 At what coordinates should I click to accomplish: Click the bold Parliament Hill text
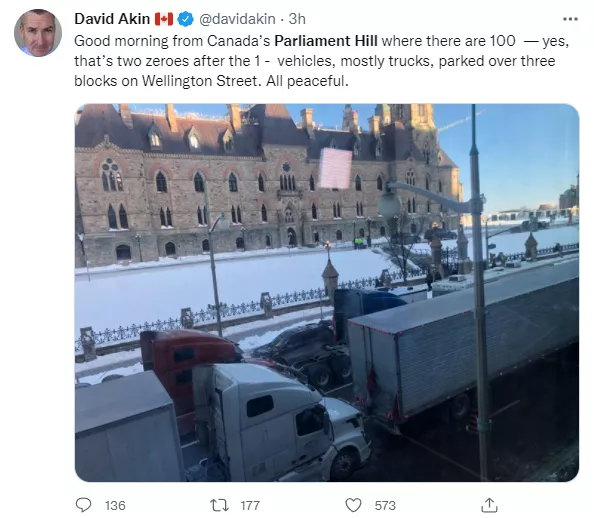click(326, 41)
